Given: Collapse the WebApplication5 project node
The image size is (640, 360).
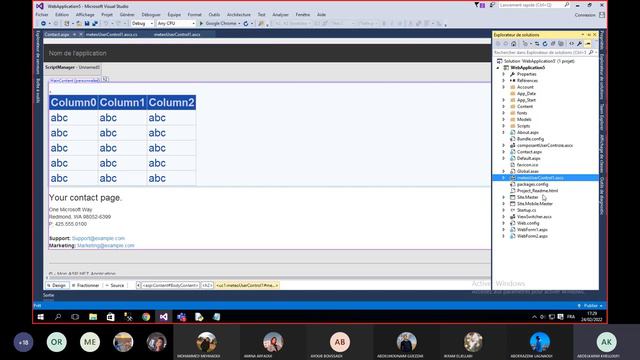Looking at the screenshot, I should coord(498,68).
